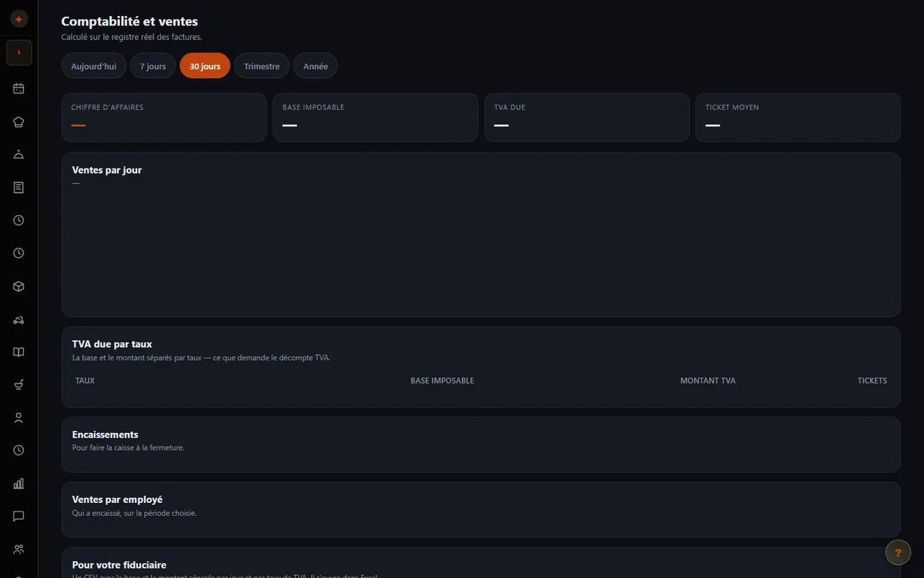Click the Pour votre fiduciaire heading
Screen dimensions: 924x578
pos(119,565)
